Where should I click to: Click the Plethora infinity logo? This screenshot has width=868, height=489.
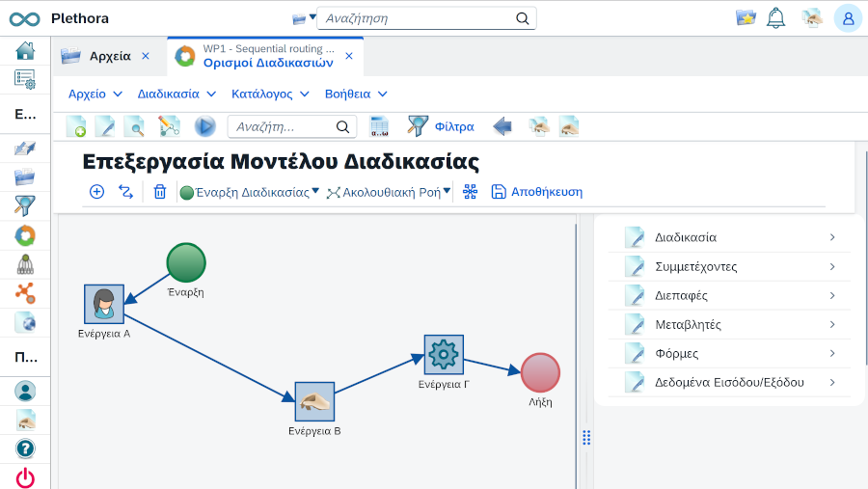coord(24,19)
